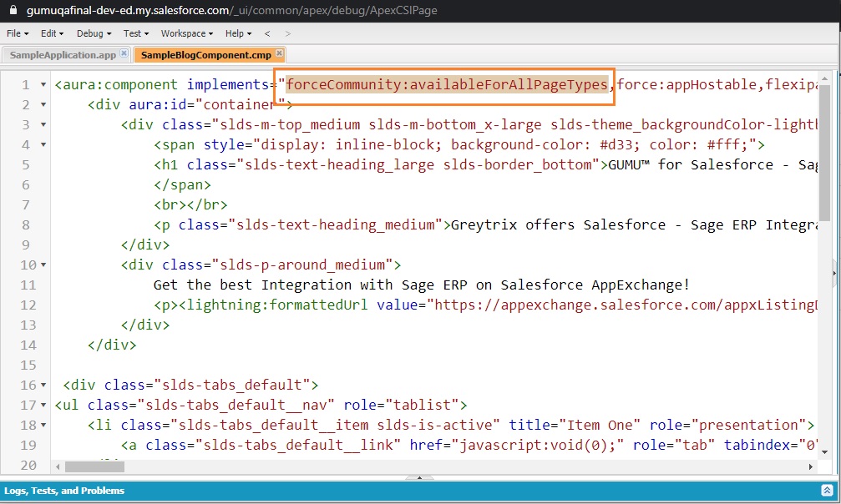
Task: Click the text forceCommunity:availableForAllPageTypes
Action: 446,85
